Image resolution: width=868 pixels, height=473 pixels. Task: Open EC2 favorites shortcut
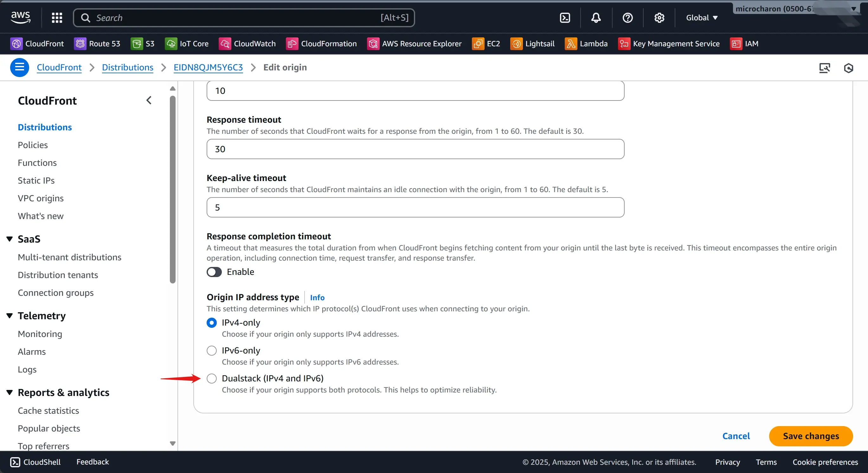click(x=486, y=43)
